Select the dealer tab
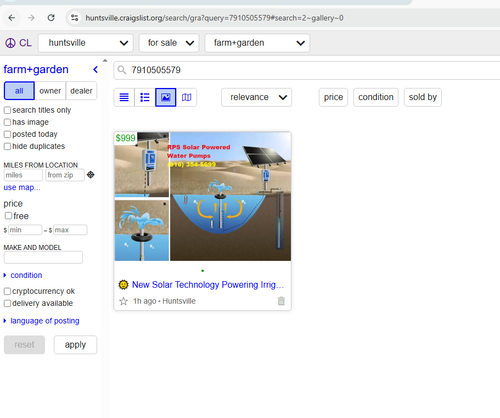 [x=81, y=91]
